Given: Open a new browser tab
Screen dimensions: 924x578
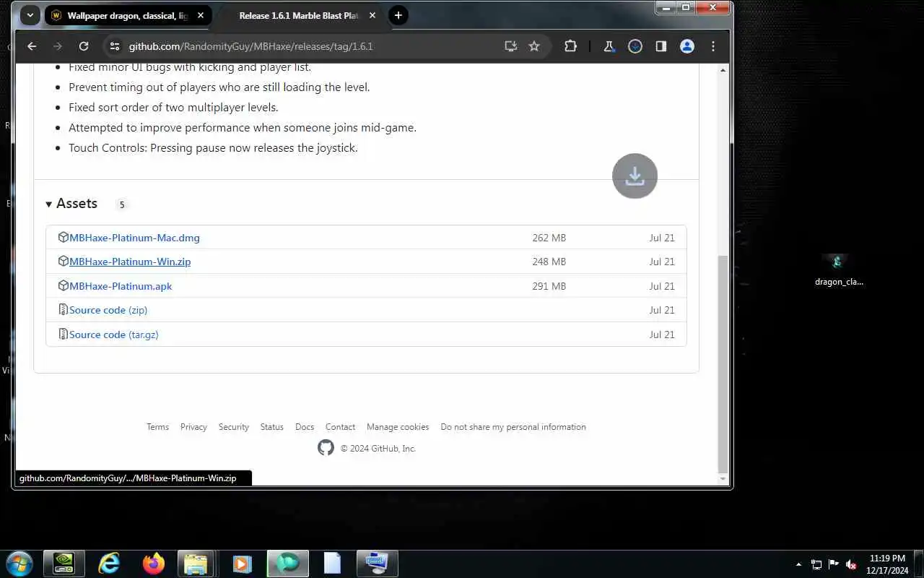Looking at the screenshot, I should pos(398,15).
